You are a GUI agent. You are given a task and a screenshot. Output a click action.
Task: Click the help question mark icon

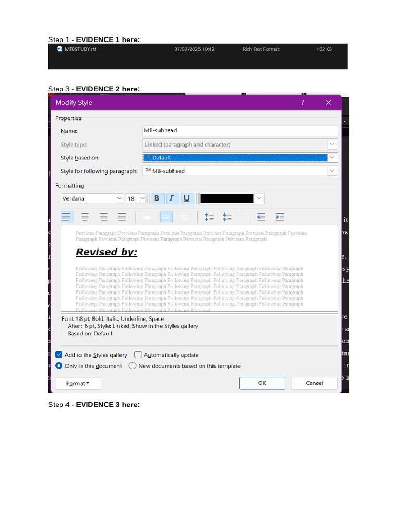click(x=303, y=102)
